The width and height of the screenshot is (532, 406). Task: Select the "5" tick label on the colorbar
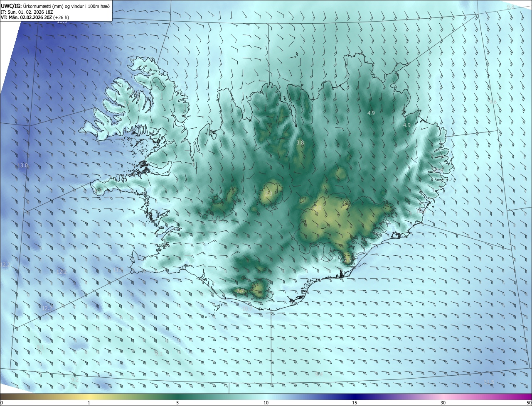(177, 403)
